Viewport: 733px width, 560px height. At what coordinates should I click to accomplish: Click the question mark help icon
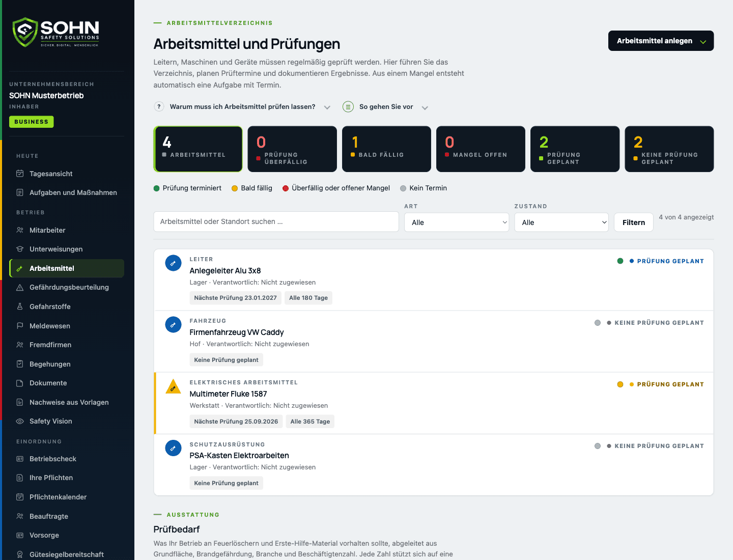(159, 106)
